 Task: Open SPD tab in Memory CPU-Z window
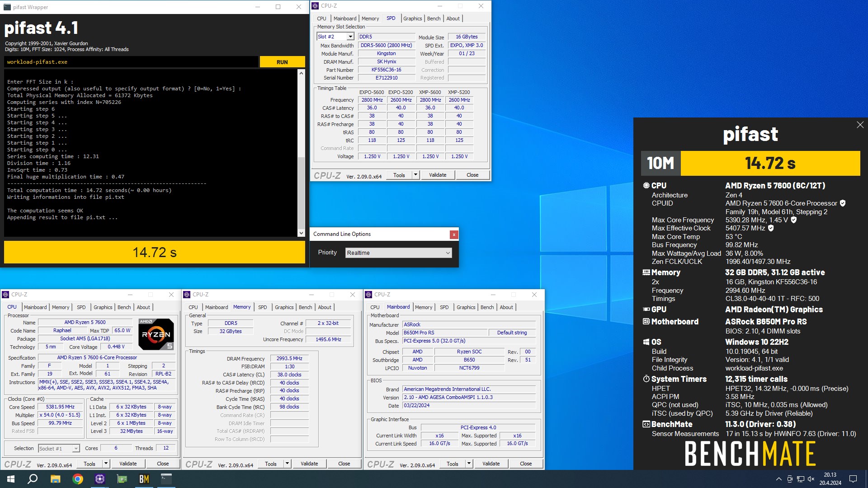tap(262, 307)
